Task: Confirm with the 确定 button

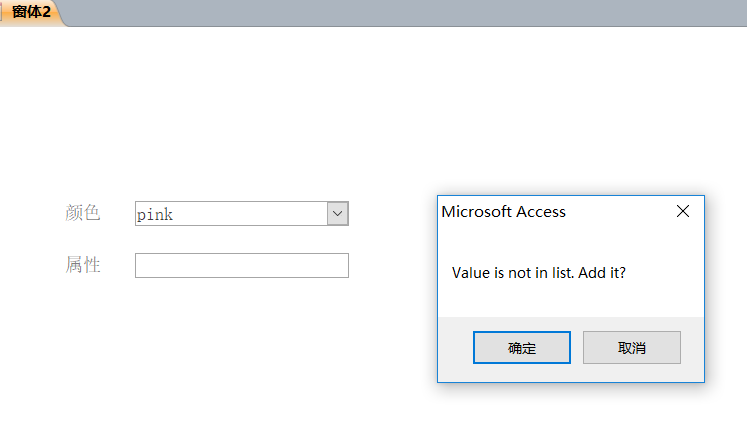Action: pos(522,347)
